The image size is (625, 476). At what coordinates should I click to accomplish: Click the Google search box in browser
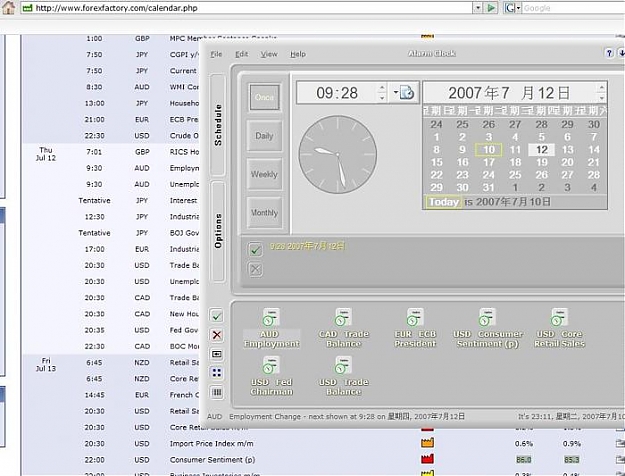pos(573,8)
